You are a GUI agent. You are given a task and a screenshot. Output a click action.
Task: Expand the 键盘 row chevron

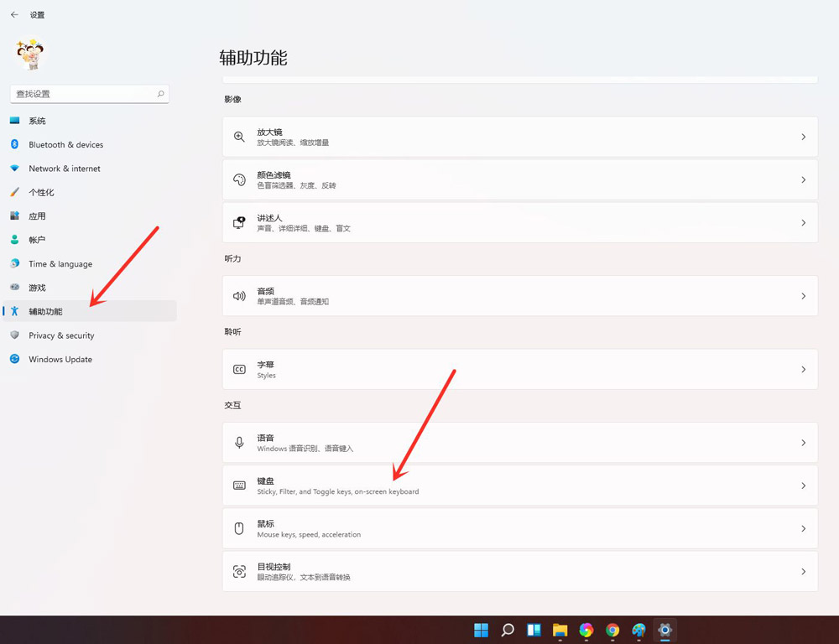(803, 485)
